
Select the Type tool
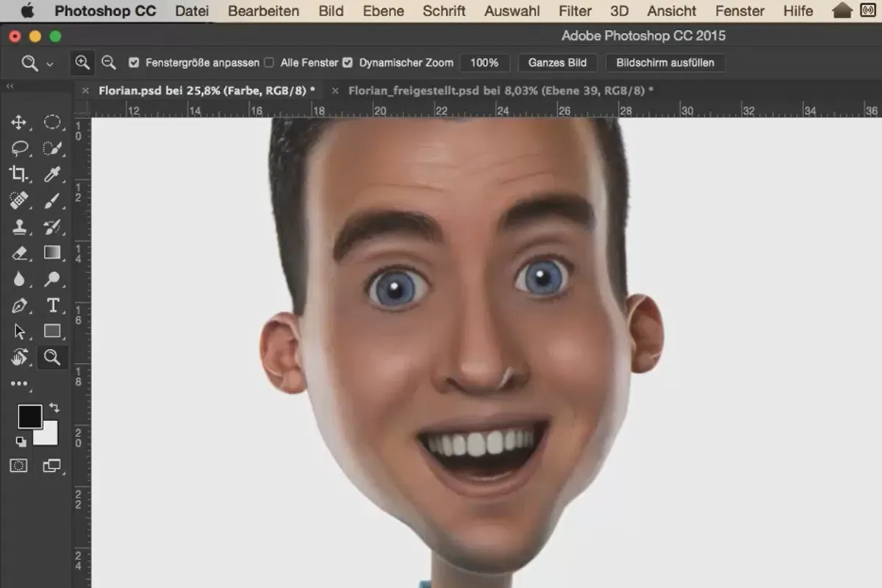coord(52,305)
